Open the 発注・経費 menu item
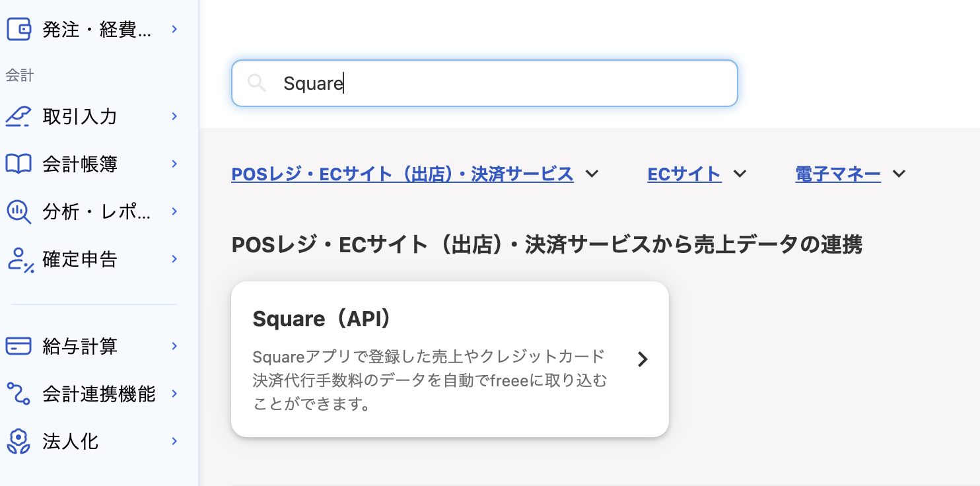The height and width of the screenshot is (486, 980). tap(97, 29)
